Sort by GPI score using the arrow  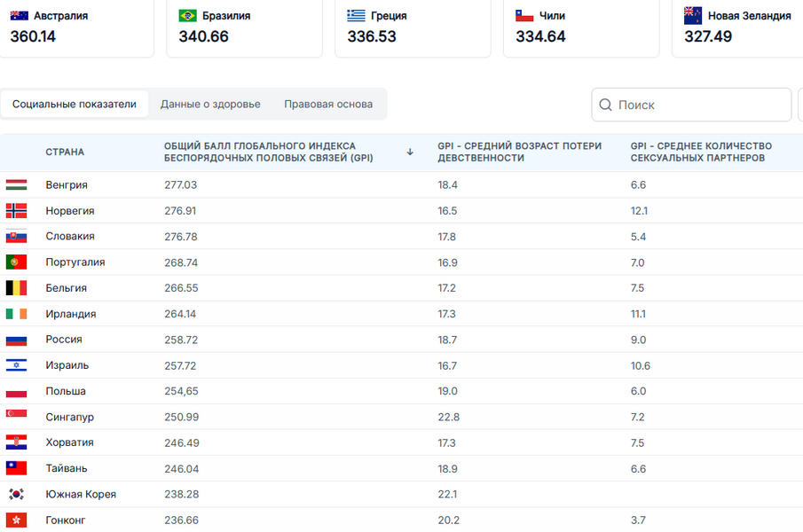coord(410,152)
